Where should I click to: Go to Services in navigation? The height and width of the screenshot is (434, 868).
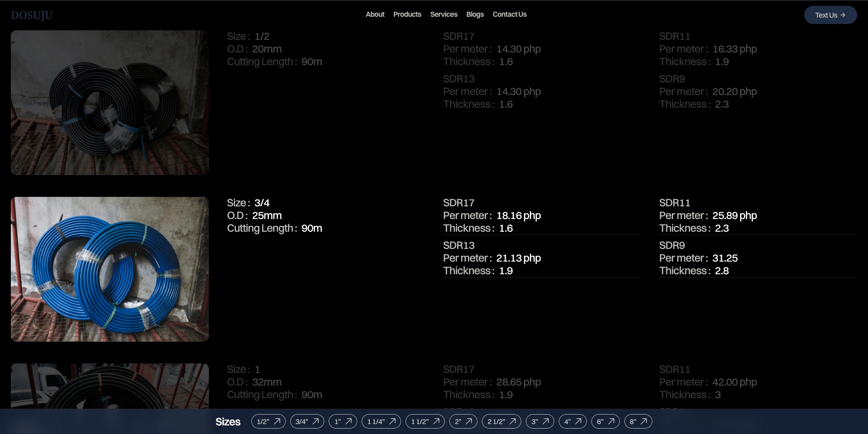[x=443, y=14]
